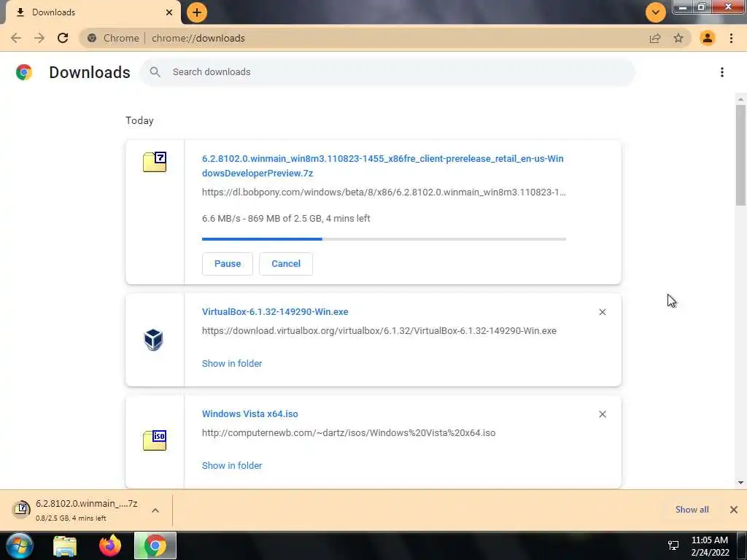Screen dimensions: 747x560
Task: Click the scrollbar up arrow
Action: tap(740, 99)
